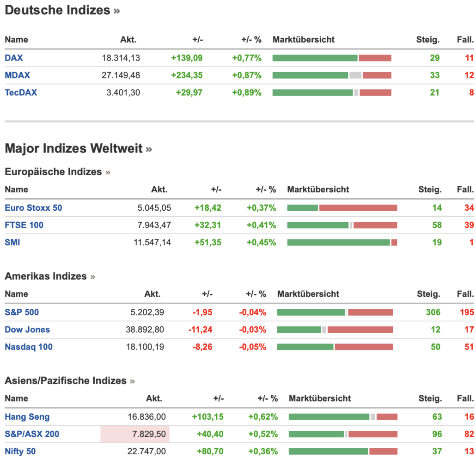This screenshot has height=464, width=476.
Task: Click the S&P 500 rising count 306
Action: pyautogui.click(x=433, y=312)
